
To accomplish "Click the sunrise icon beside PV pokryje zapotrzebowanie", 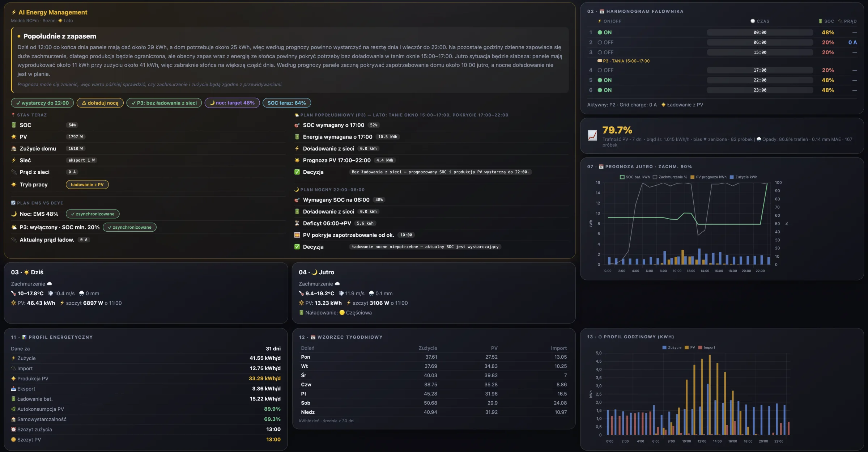I will (x=297, y=235).
